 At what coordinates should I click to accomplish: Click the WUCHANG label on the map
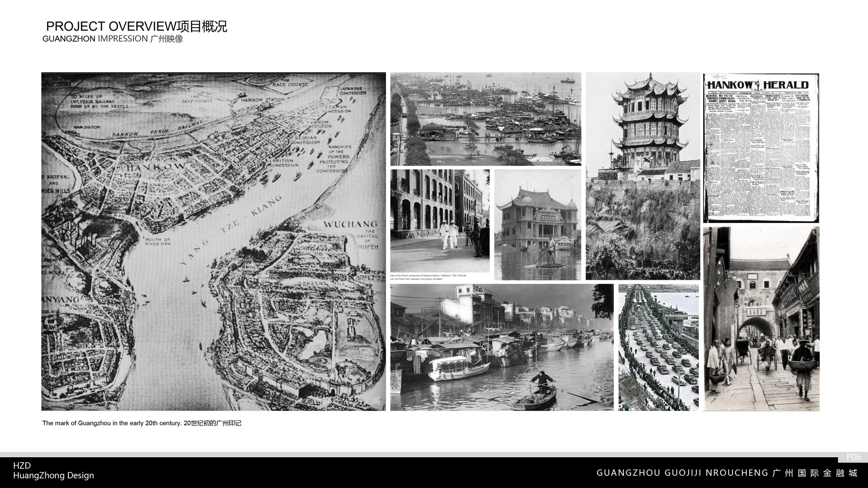pyautogui.click(x=350, y=224)
